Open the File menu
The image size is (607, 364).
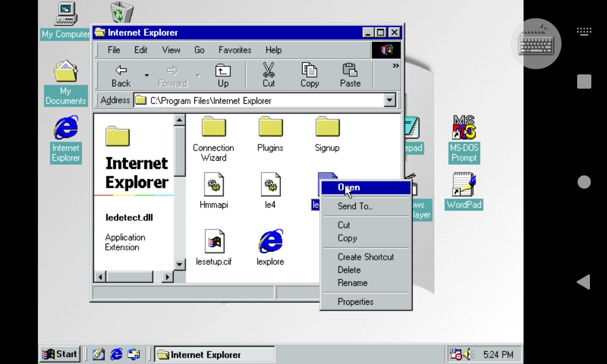114,50
